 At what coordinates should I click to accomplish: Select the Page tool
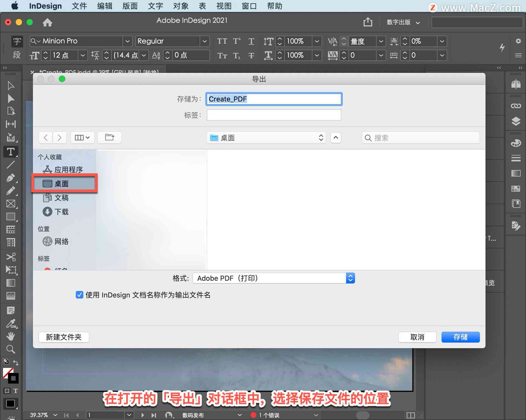pos(11,111)
